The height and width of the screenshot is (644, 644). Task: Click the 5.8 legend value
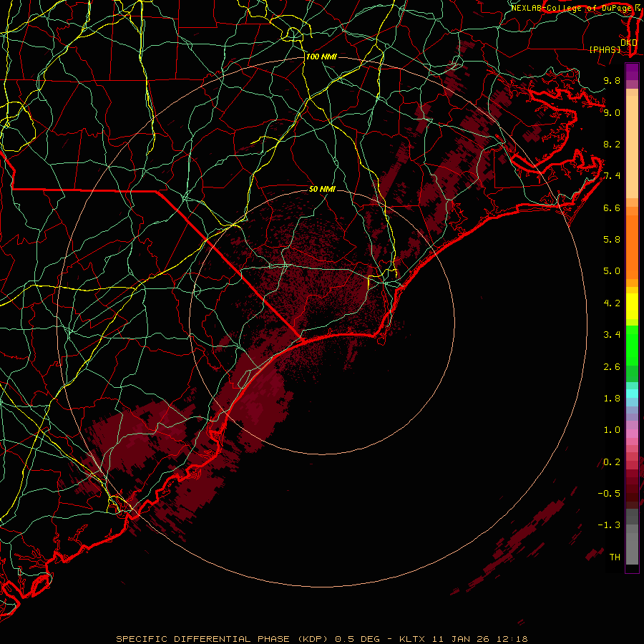point(612,240)
